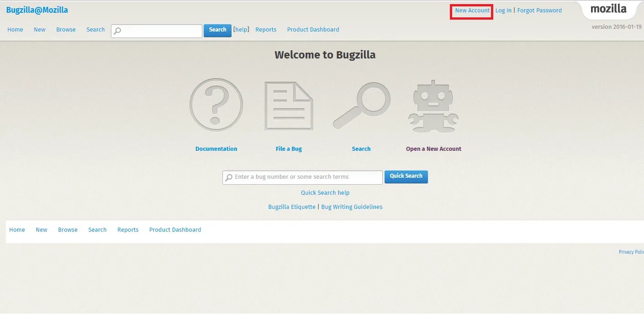Click the Bugzilla@Mozilla title link

tap(37, 10)
